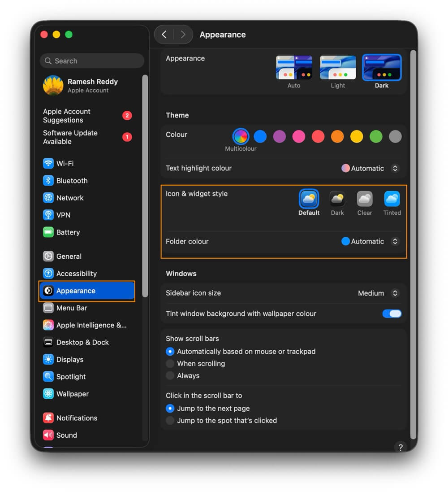The width and height of the screenshot is (448, 492).
Task: Select the When scrolling scroll bar option
Action: tap(170, 363)
